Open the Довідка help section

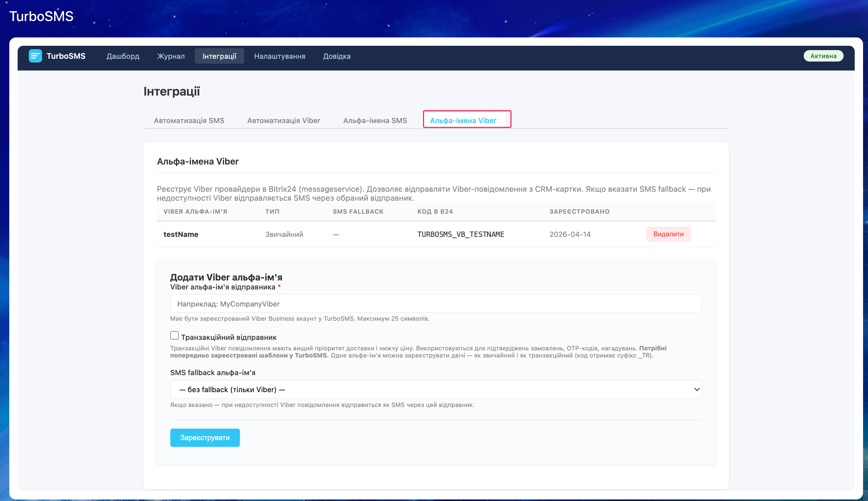pyautogui.click(x=337, y=56)
